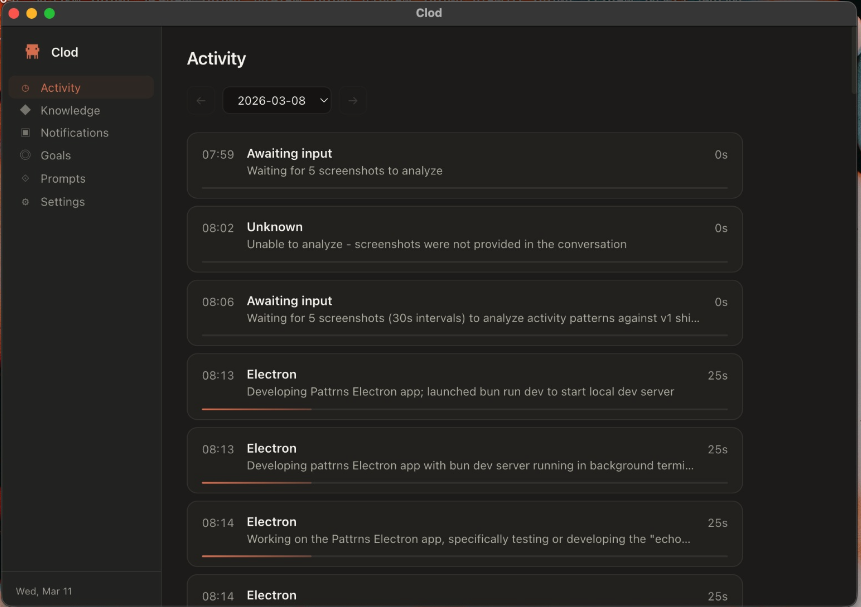Click 'Waiting for 5 screenshots to analyze' text
Screen dimensions: 861x607
tap(344, 171)
